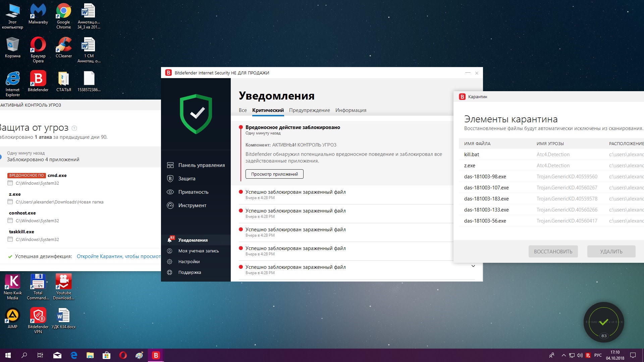Click the РУС language indicator
Viewport: 644px width, 362px height.
pos(598,355)
